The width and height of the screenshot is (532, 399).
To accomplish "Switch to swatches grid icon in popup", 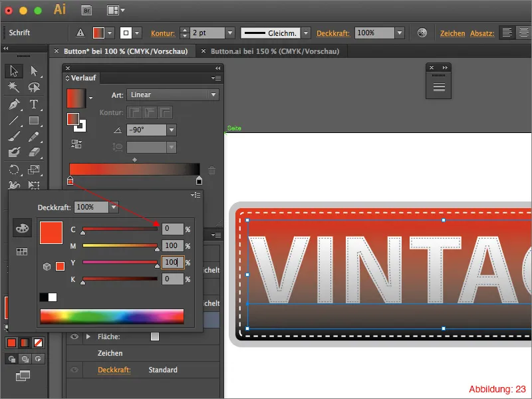I will point(22,251).
